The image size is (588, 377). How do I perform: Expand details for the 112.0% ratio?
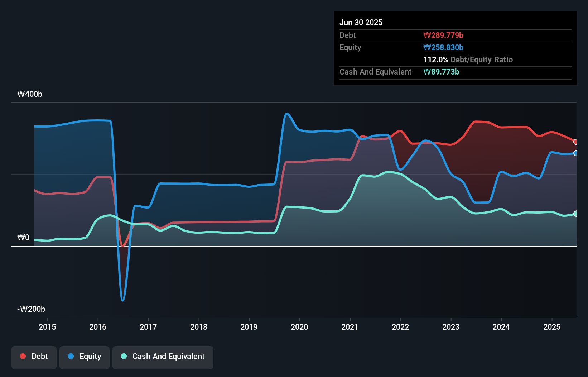(x=435, y=59)
